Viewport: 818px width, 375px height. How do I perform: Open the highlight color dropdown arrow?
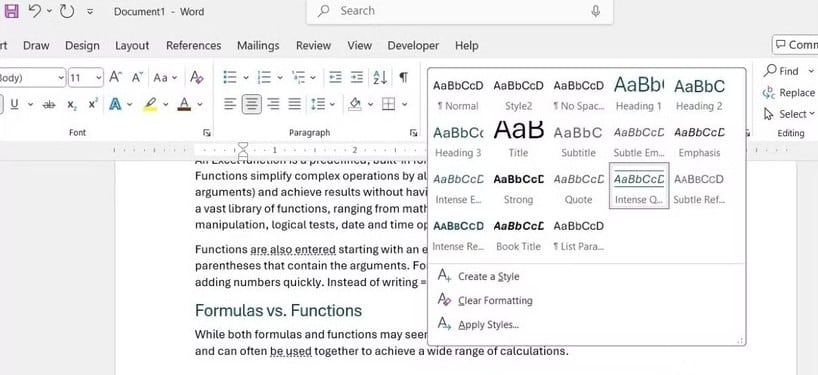pos(166,105)
